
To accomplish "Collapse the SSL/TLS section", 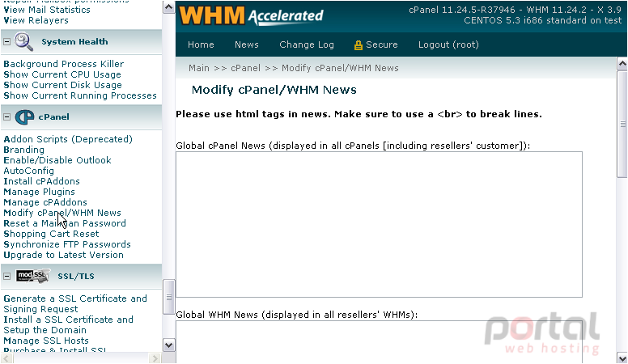I will point(6,277).
